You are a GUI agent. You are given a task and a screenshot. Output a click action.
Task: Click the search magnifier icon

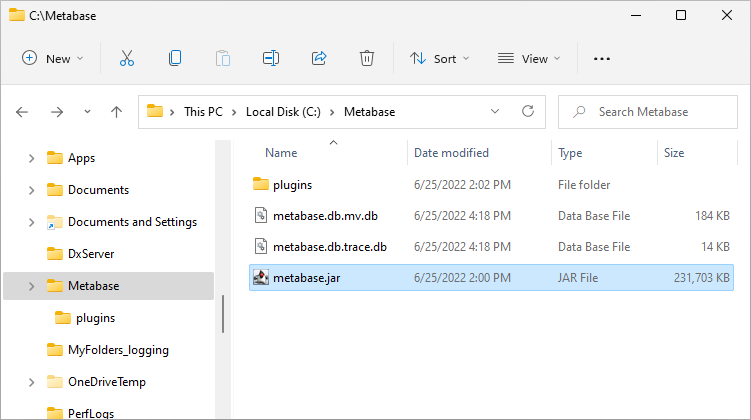579,112
